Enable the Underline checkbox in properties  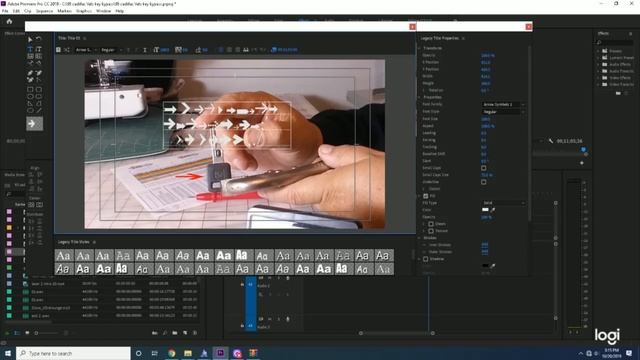484,182
